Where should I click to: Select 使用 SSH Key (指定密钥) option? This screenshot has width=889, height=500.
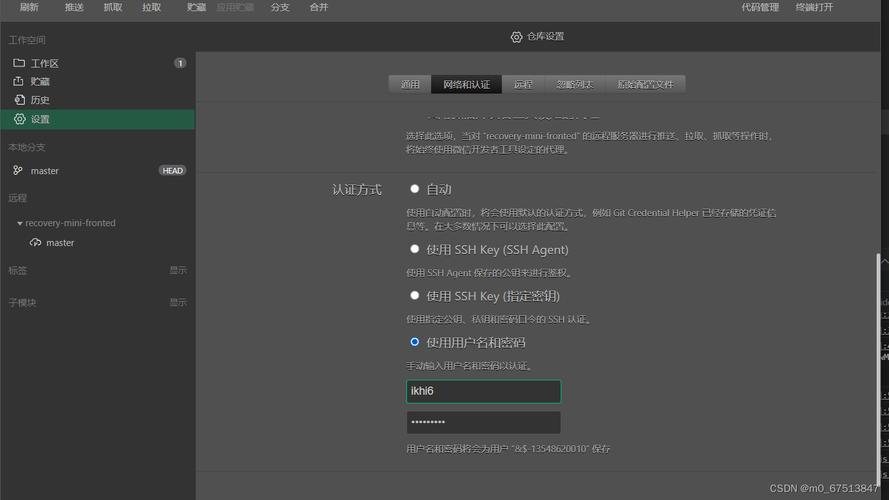pos(414,295)
